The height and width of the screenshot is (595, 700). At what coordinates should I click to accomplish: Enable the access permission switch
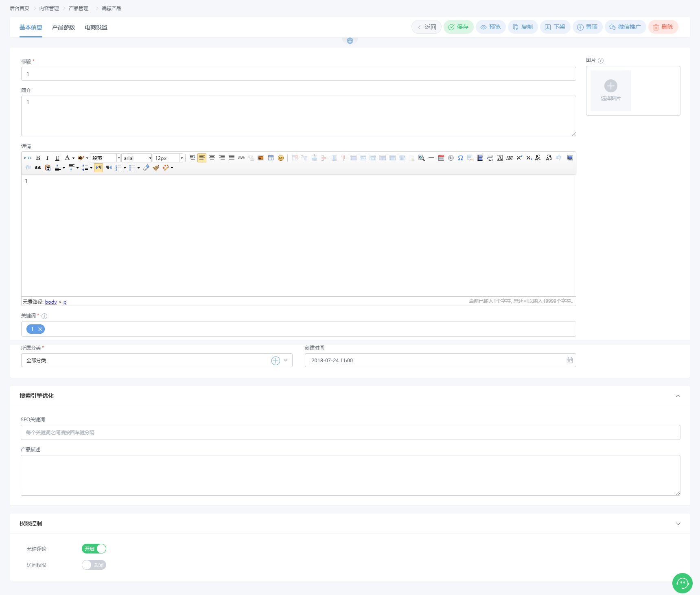(94, 565)
